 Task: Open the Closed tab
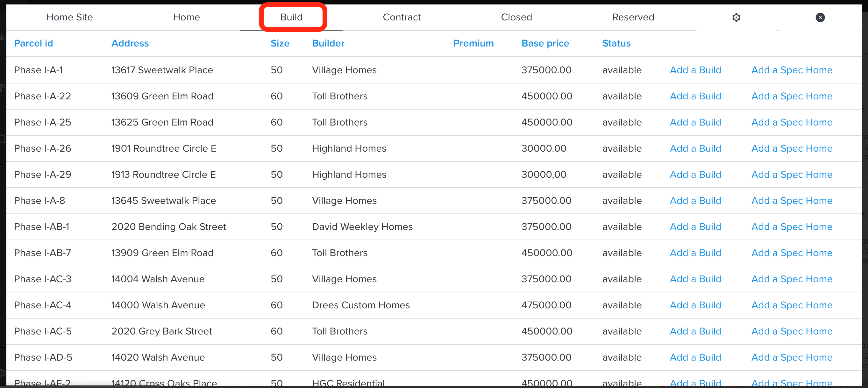point(516,17)
